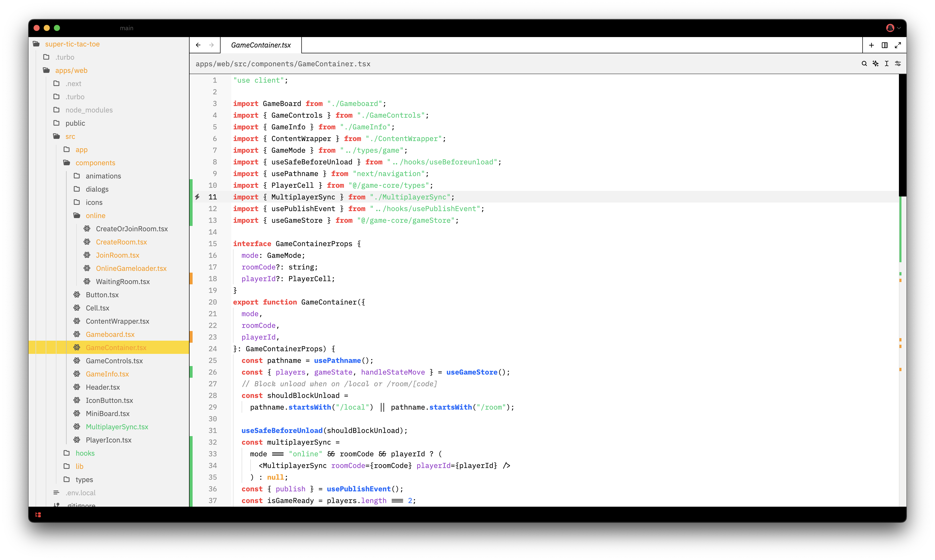
Task: Click the main branch label in title bar
Action: point(127,28)
